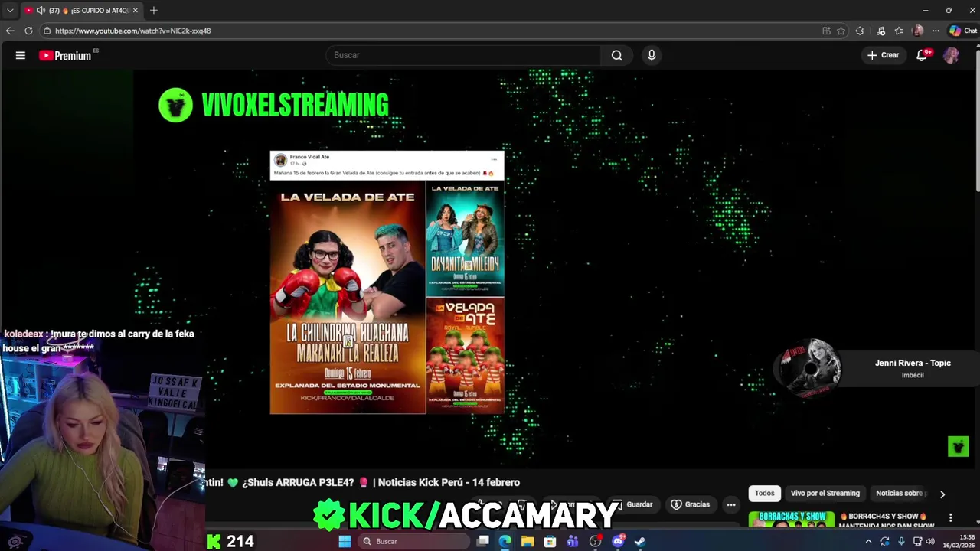980x551 pixels.
Task: Open Edge settings and more menu
Action: pos(936,31)
